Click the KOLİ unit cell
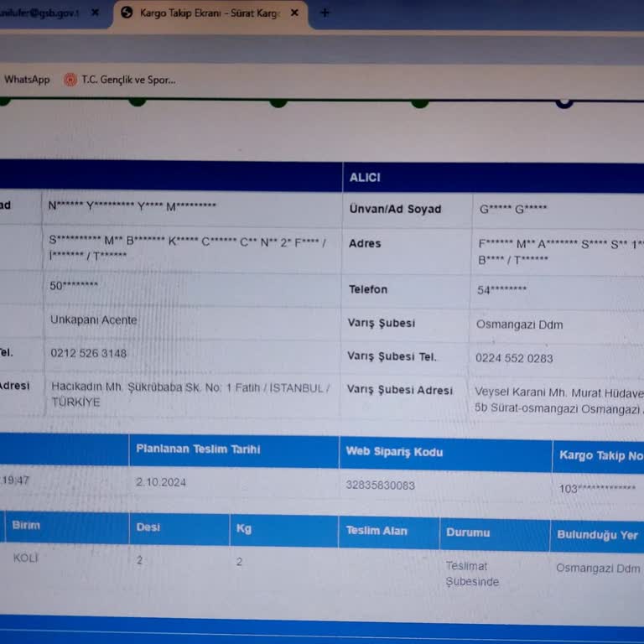Viewport: 644px width, 644px height. pyautogui.click(x=25, y=558)
